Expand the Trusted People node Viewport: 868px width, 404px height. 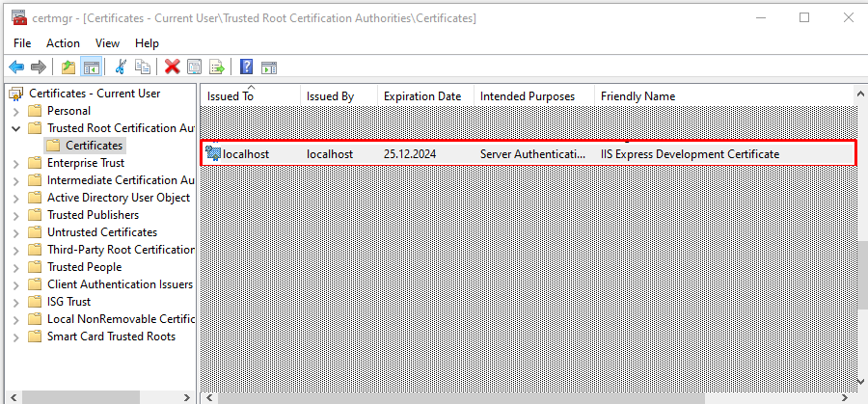16,267
